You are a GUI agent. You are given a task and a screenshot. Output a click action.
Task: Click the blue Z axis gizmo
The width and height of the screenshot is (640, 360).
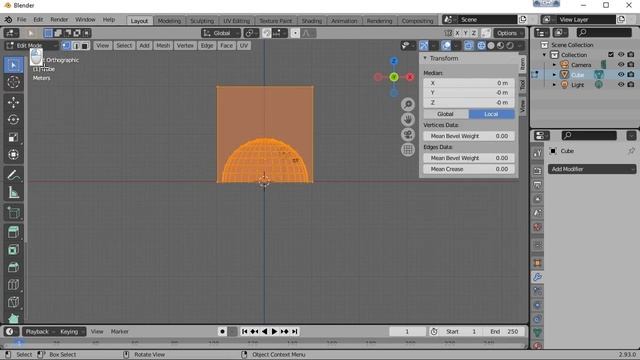(394, 61)
